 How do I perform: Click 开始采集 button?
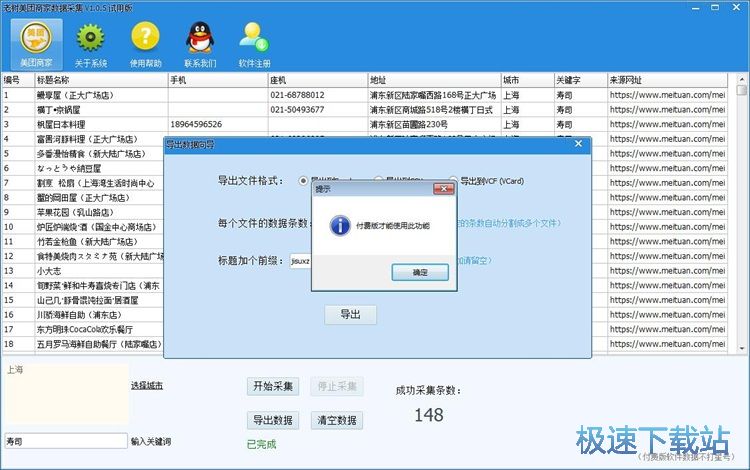click(273, 386)
